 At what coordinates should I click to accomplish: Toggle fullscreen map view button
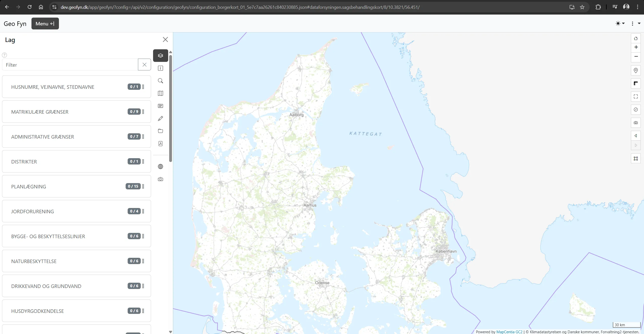coord(635,97)
